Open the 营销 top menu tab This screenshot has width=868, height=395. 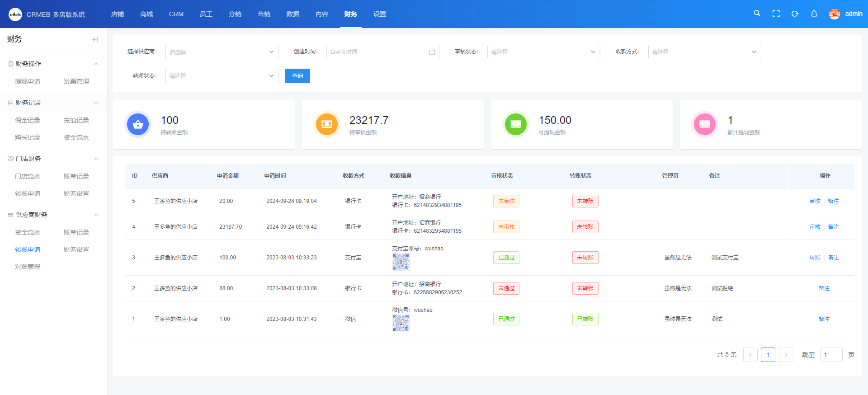point(264,14)
